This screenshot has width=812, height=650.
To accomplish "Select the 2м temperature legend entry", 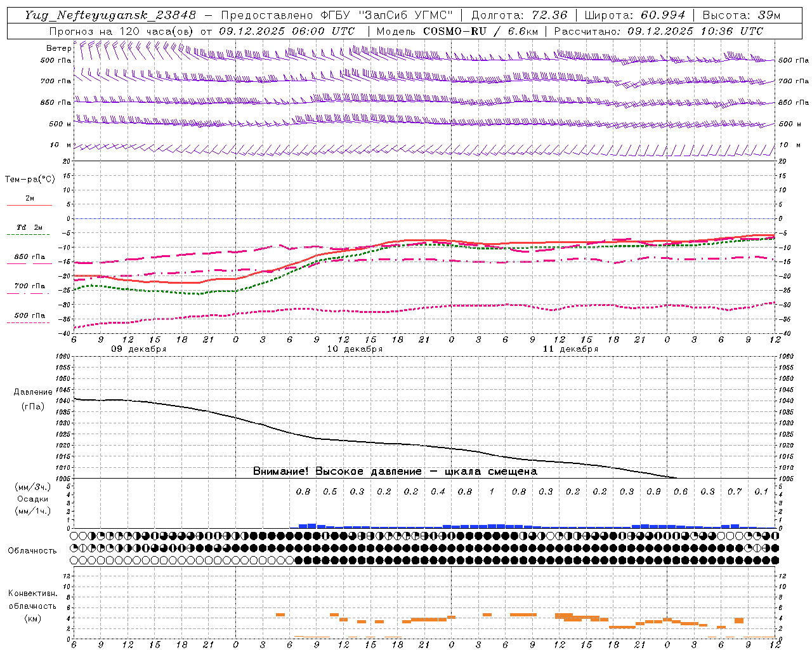I will coord(30,199).
